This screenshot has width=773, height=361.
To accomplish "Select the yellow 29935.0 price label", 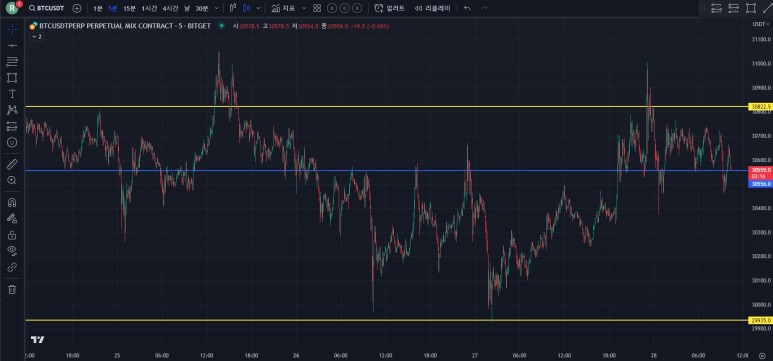I will point(760,320).
